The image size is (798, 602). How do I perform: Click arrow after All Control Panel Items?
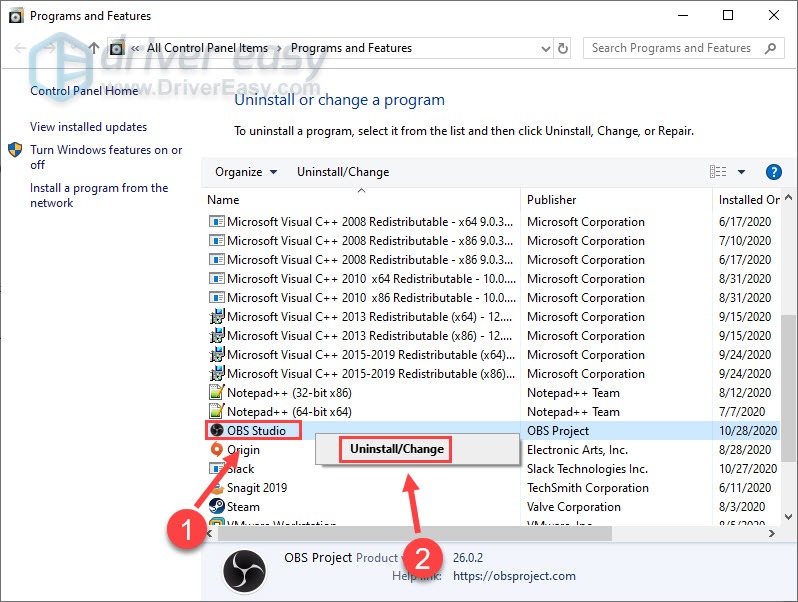click(x=279, y=48)
